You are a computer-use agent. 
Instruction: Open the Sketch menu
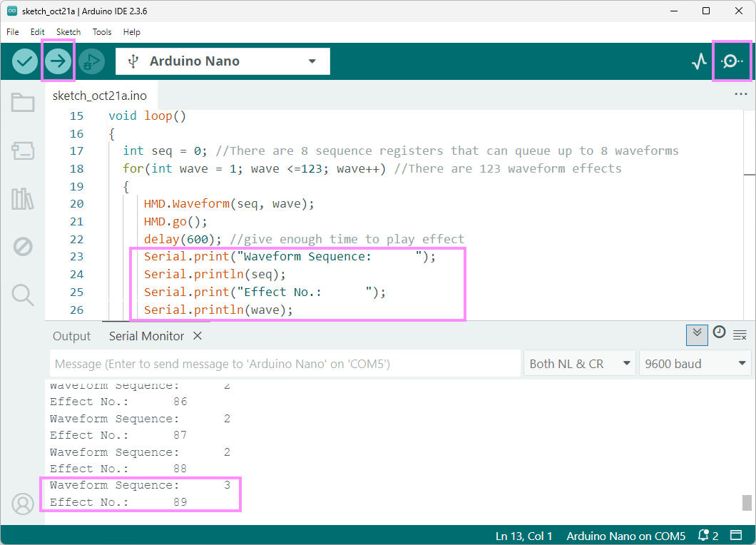click(x=68, y=32)
